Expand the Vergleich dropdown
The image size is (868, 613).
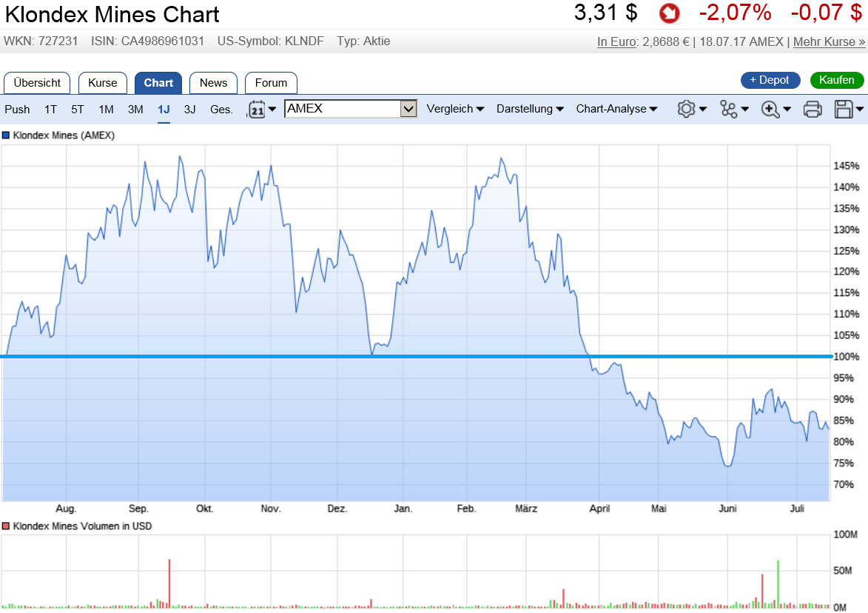click(455, 109)
